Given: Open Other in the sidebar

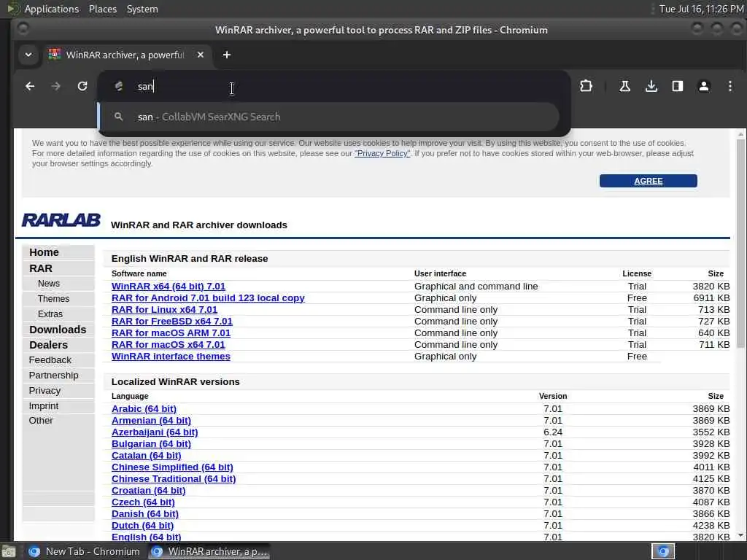Looking at the screenshot, I should pos(41,421).
